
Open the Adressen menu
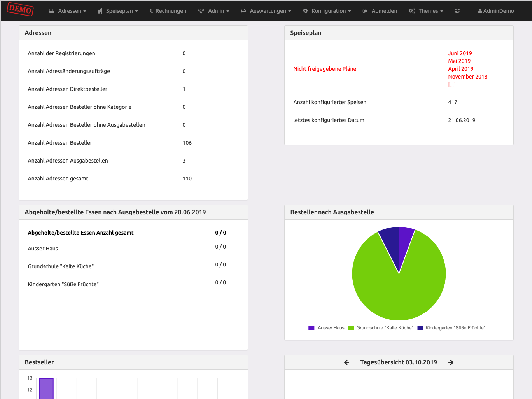(68, 11)
